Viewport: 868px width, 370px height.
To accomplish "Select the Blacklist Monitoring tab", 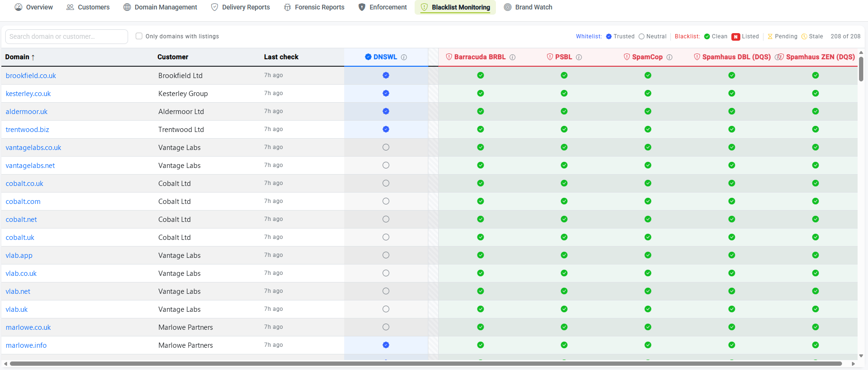I will 455,7.
